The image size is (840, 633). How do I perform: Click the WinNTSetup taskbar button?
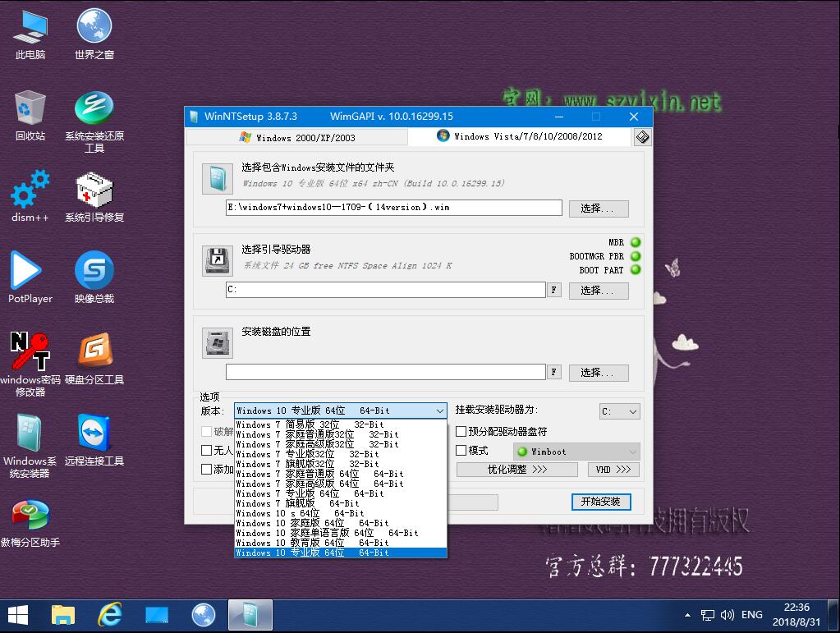[x=250, y=615]
